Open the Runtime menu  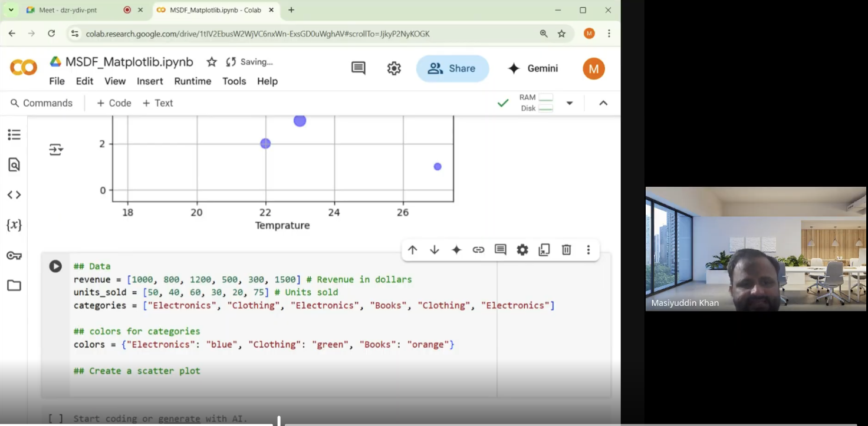192,81
